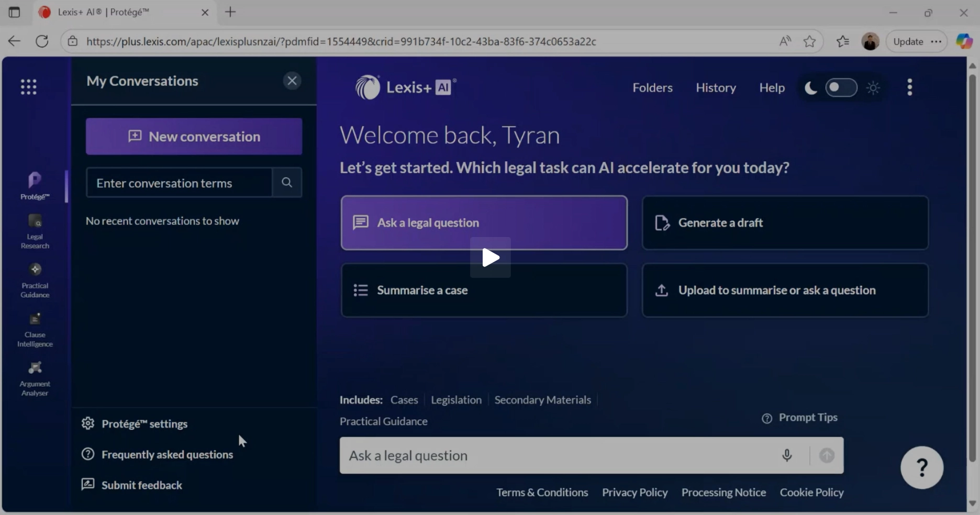Click the microphone voice input icon
The width and height of the screenshot is (980, 515).
786,455
